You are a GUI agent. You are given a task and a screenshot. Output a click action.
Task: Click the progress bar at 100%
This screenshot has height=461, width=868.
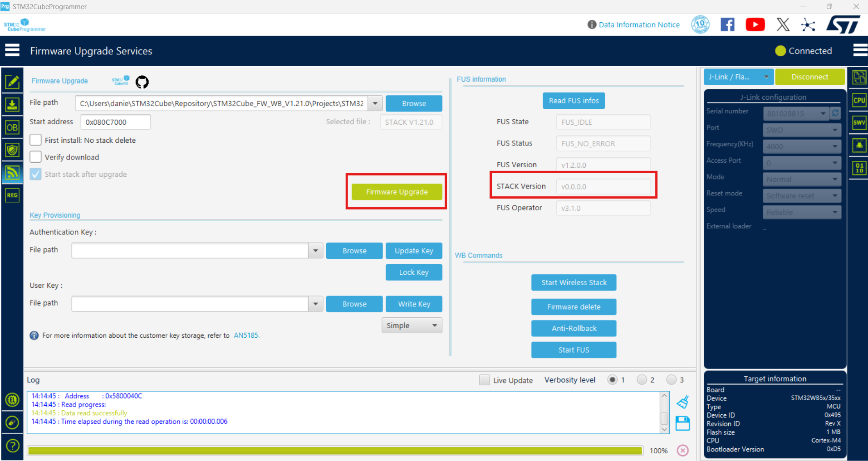click(334, 450)
